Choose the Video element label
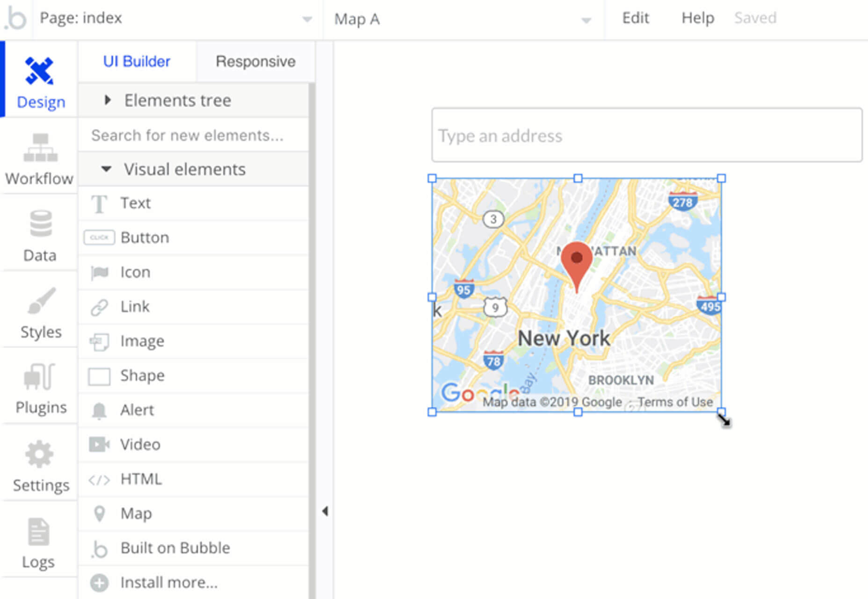Screen dimensions: 868x599 click(140, 444)
